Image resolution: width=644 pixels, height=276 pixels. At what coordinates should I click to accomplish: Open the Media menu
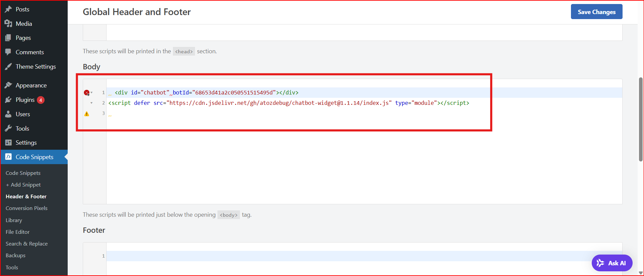click(34, 23)
